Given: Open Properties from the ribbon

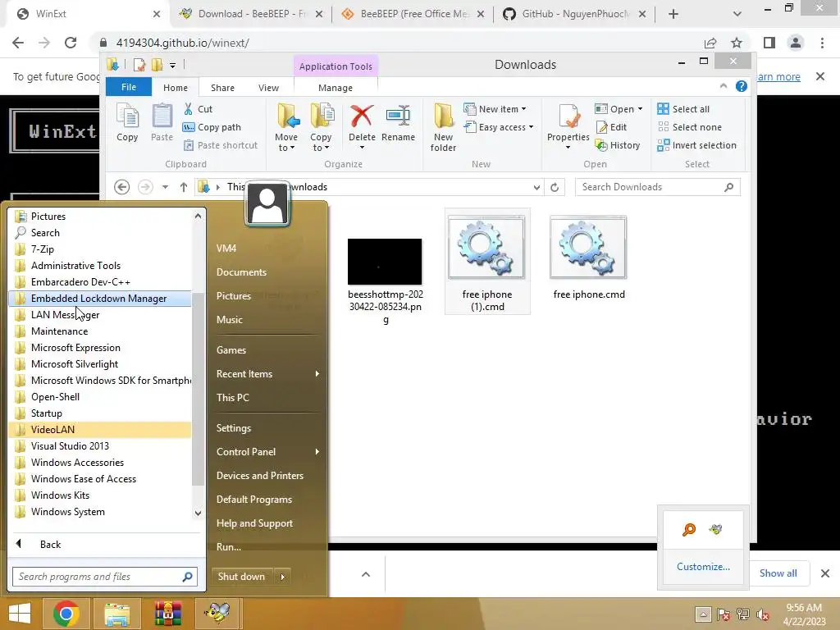Looking at the screenshot, I should coord(568,126).
